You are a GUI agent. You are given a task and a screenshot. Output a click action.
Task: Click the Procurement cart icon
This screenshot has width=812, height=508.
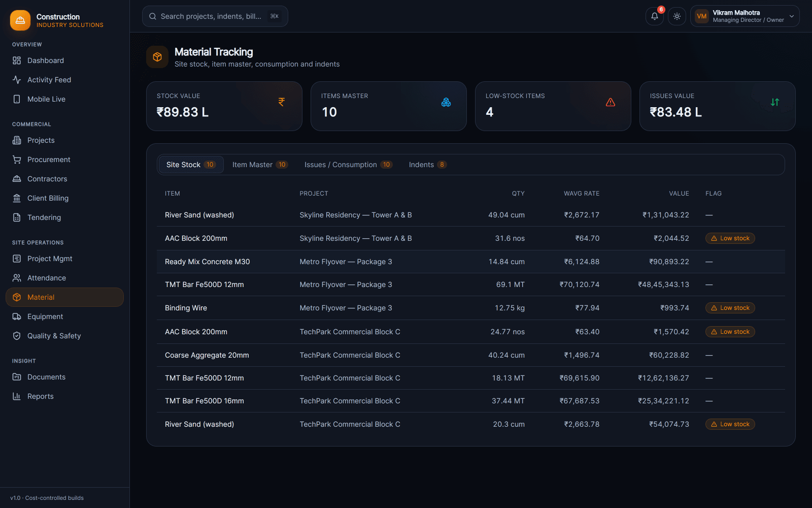17,160
